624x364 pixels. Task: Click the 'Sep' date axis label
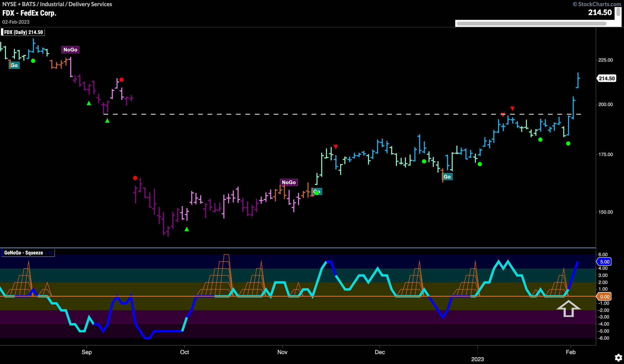point(87,352)
